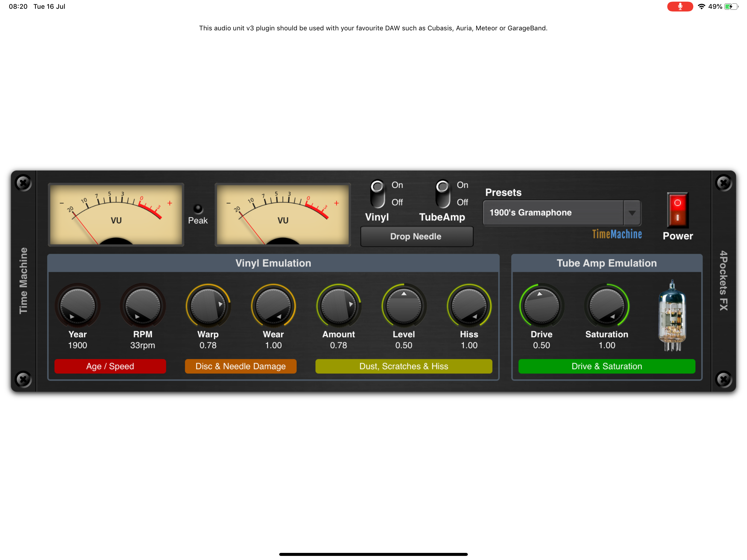Click the Peak indicator LED
The height and width of the screenshot is (560, 747).
[x=199, y=208]
